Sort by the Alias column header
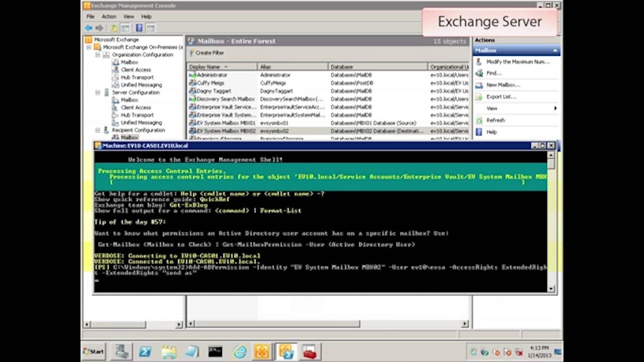This screenshot has width=644, height=362. (293, 67)
